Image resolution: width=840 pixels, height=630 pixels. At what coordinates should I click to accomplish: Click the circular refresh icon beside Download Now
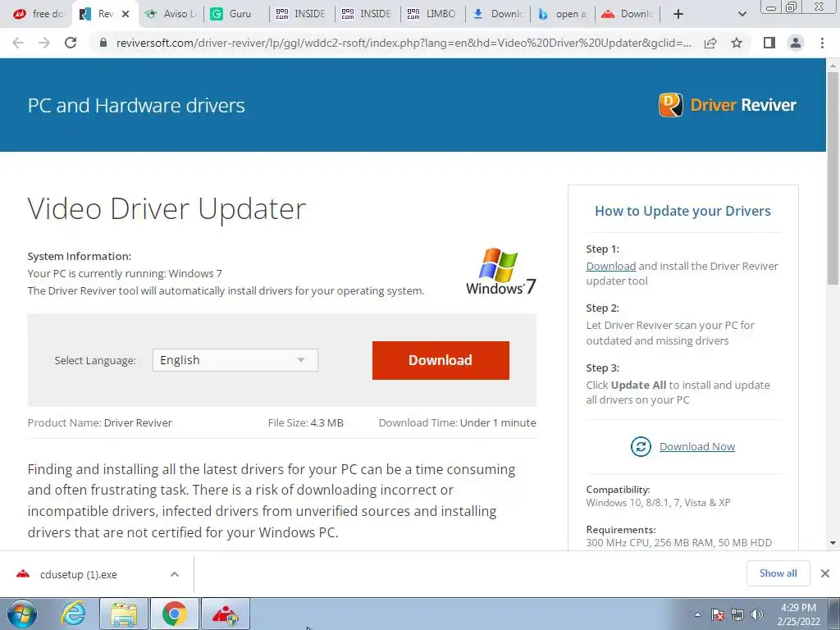point(641,447)
